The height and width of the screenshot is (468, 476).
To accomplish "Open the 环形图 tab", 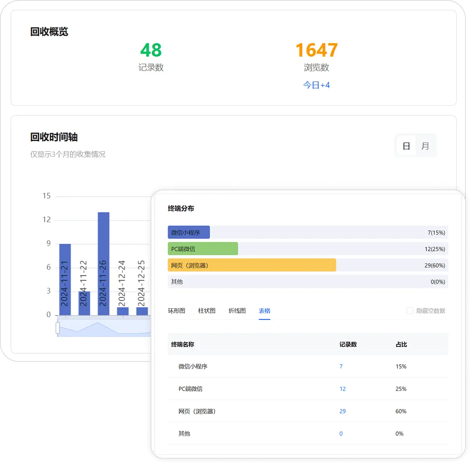I will tap(176, 311).
